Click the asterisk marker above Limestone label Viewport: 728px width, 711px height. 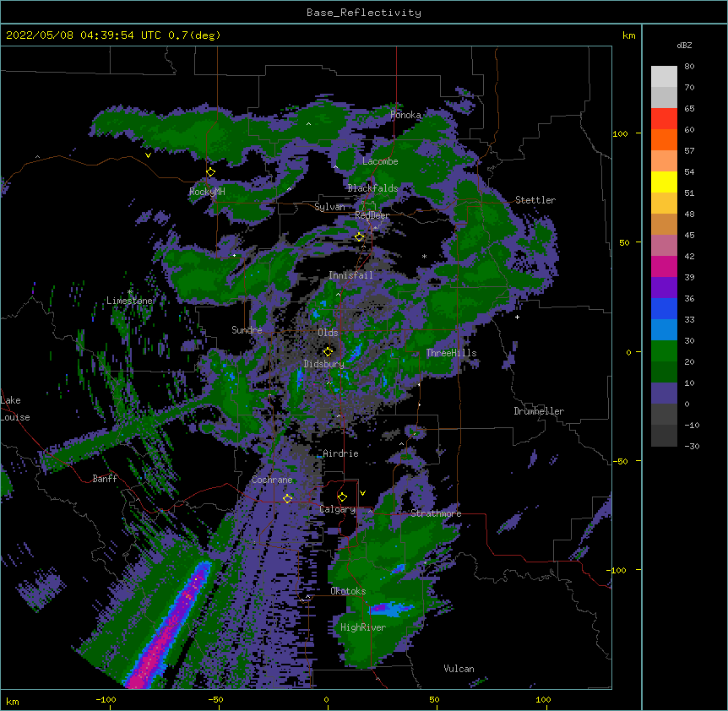point(129,292)
